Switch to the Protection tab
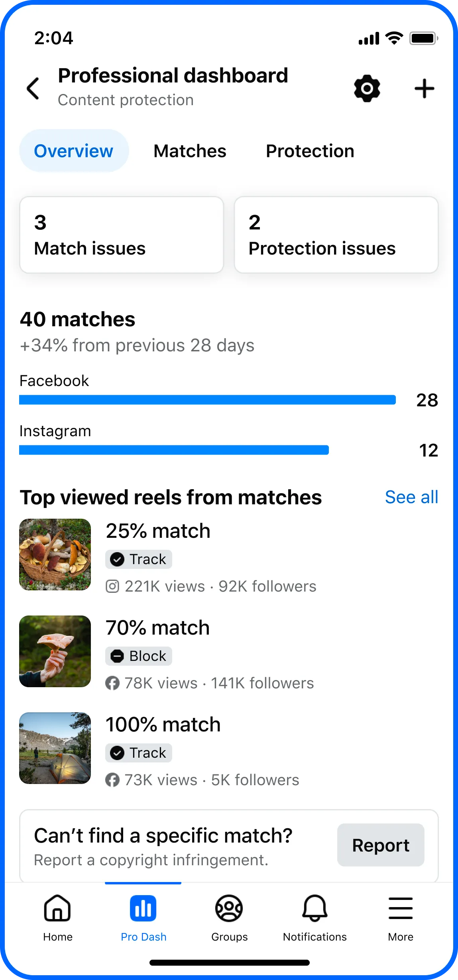 tap(310, 151)
